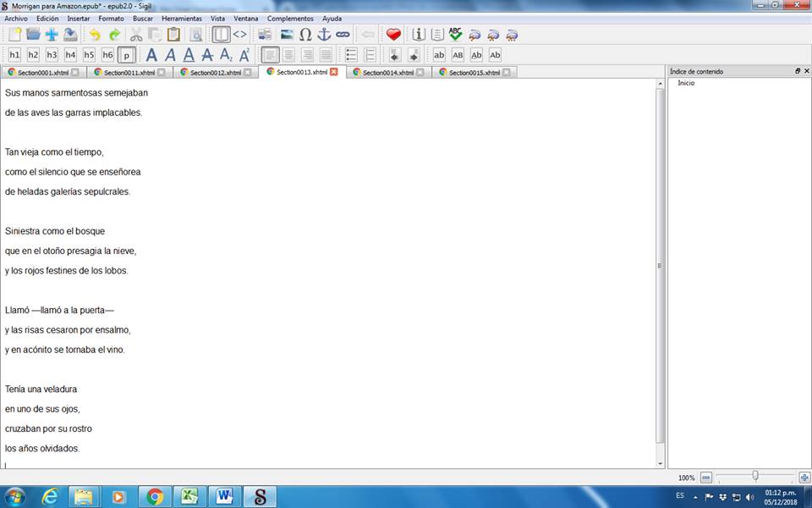Insert special character with Omega icon
Screen dimensions: 812x508
305,35
